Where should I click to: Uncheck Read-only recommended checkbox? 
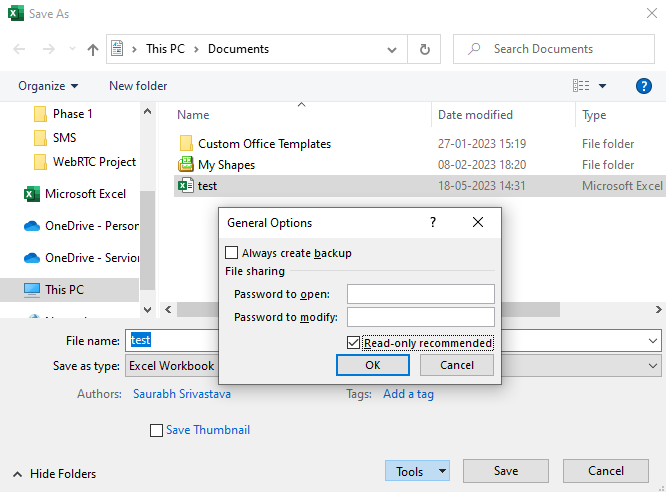353,342
